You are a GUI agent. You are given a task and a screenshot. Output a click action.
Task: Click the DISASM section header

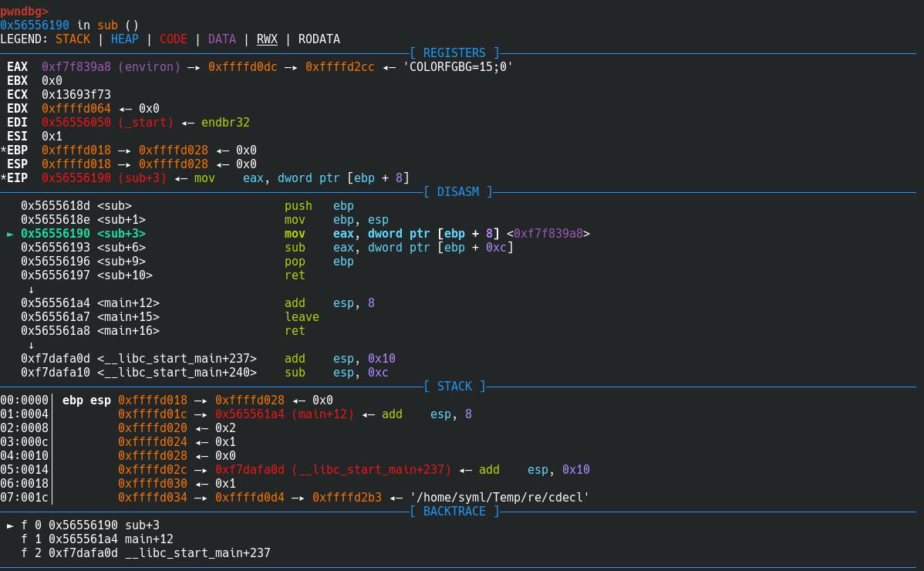point(457,192)
